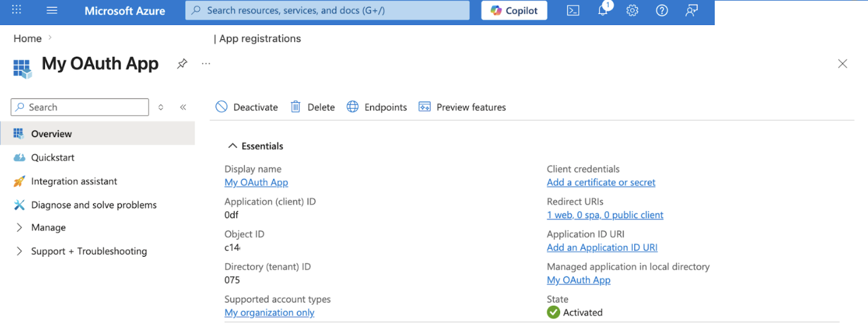Open the Azure app launcher grid
Viewport: 868px width, 332px height.
(17, 10)
